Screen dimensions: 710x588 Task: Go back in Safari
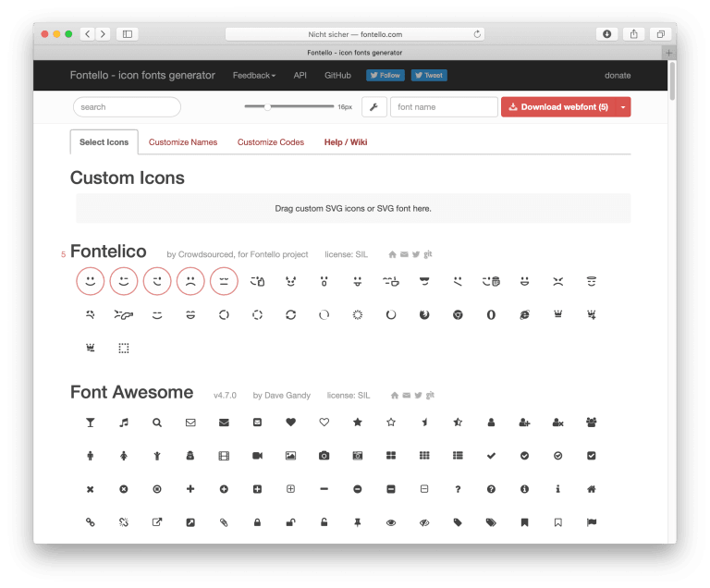tap(88, 34)
